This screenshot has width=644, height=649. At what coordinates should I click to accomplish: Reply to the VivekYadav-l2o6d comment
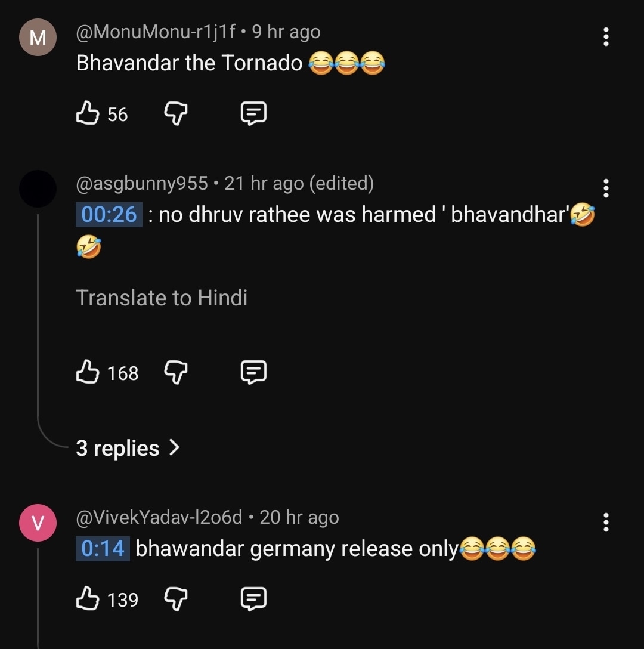(253, 598)
